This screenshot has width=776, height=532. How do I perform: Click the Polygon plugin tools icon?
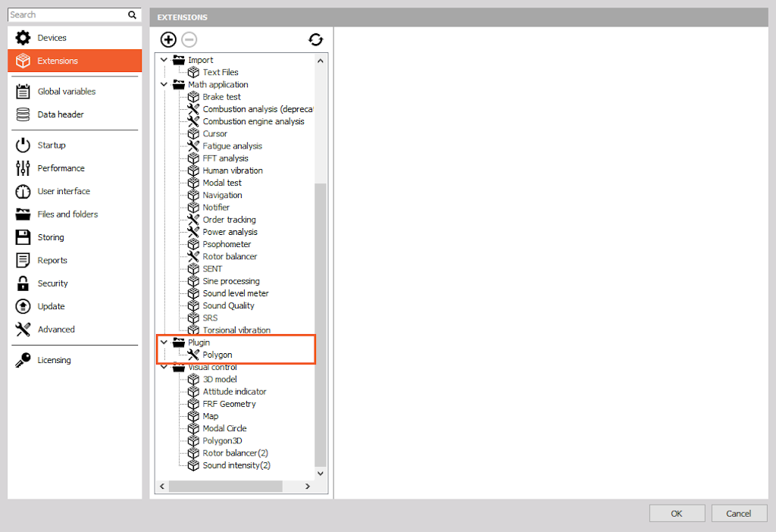[x=193, y=355]
